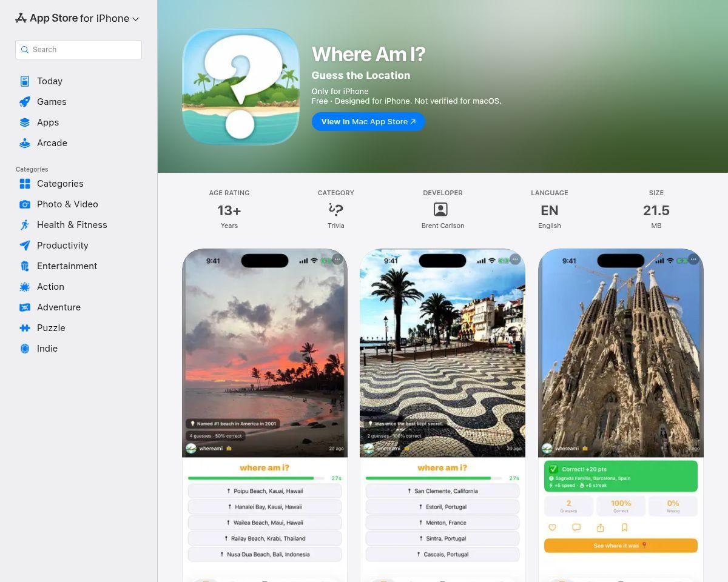Select the Games rocket icon
The width and height of the screenshot is (728, 582).
click(25, 102)
